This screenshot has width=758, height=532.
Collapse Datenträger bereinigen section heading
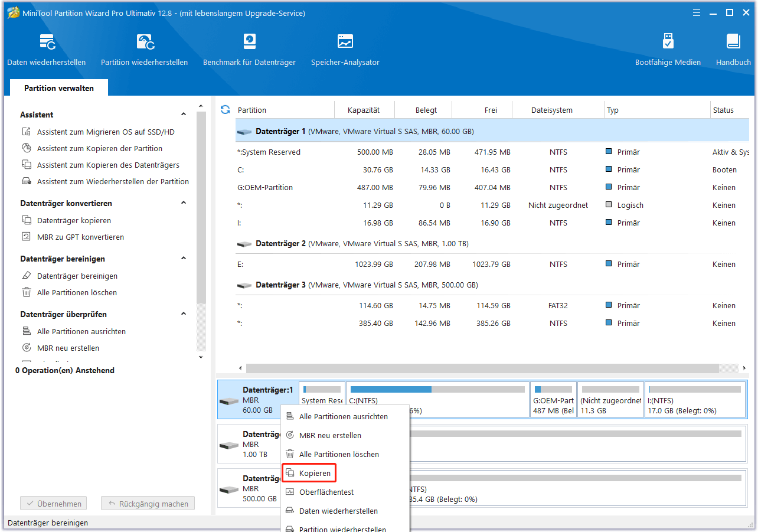coord(184,259)
